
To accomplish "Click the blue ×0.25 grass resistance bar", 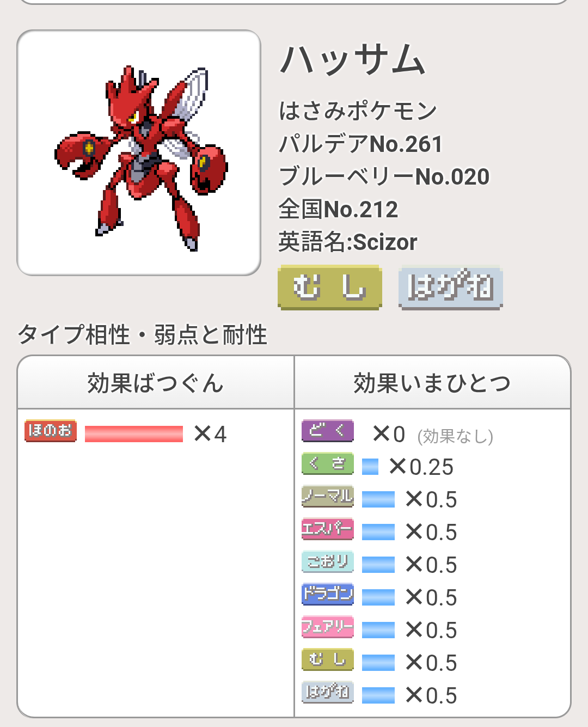I will pos(370,467).
